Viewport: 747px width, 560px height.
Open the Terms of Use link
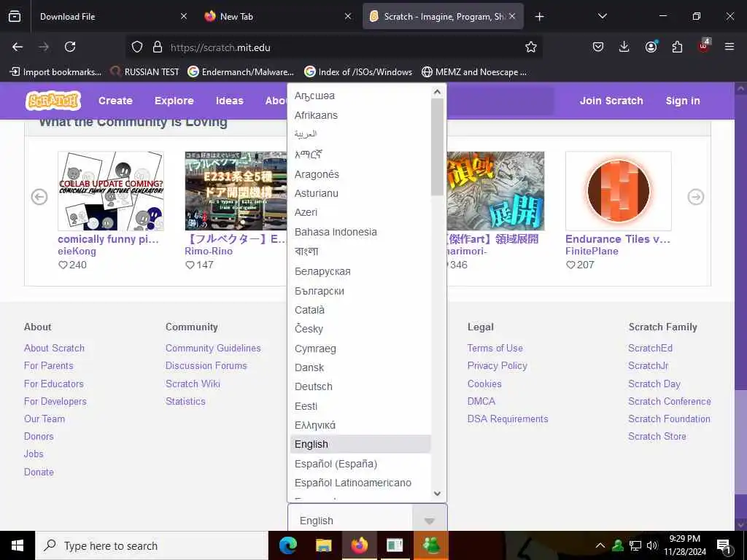(x=495, y=348)
